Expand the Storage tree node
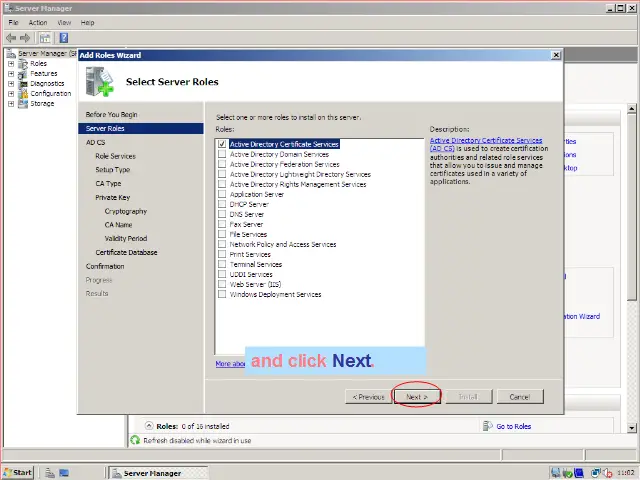Screen dimensions: 640x480 click(11, 104)
